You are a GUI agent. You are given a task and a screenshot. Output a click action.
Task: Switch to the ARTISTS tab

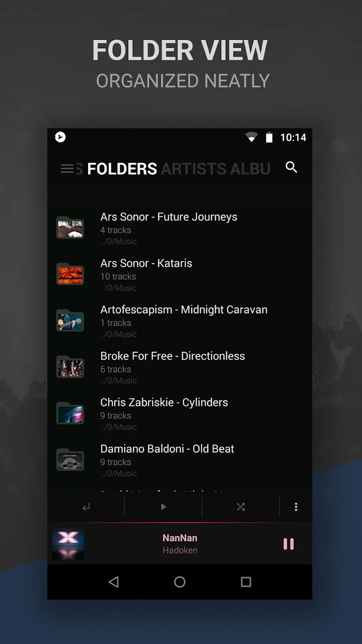[x=193, y=169]
